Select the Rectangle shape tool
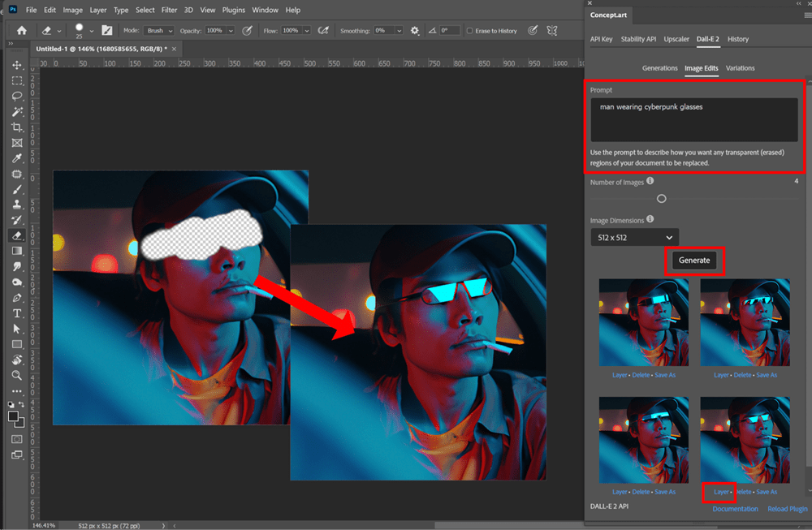Screen dimensions: 812x530 tap(17, 344)
